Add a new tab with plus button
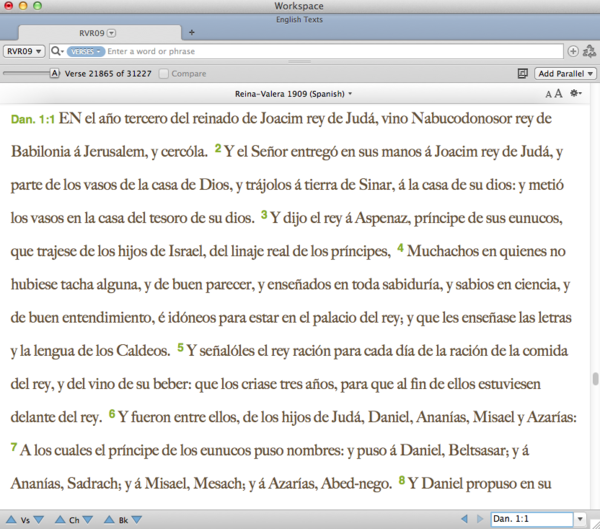Viewport: 600px width, 529px height. coord(192,33)
